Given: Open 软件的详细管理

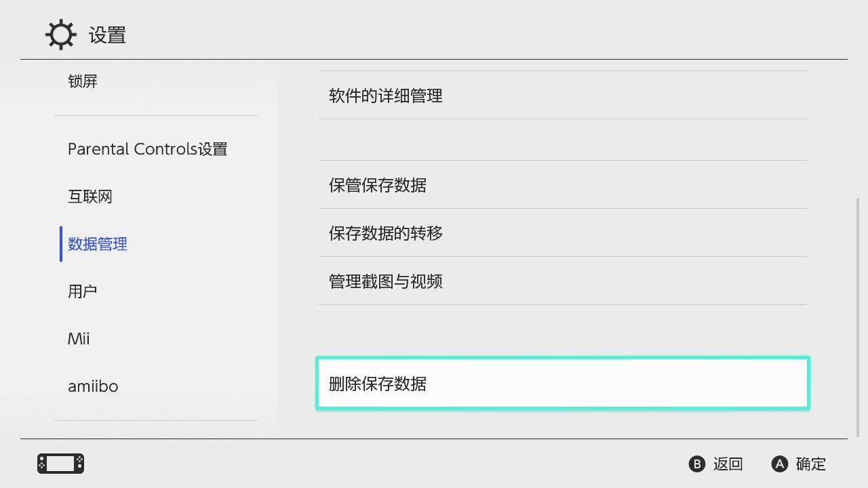Looking at the screenshot, I should 386,96.
